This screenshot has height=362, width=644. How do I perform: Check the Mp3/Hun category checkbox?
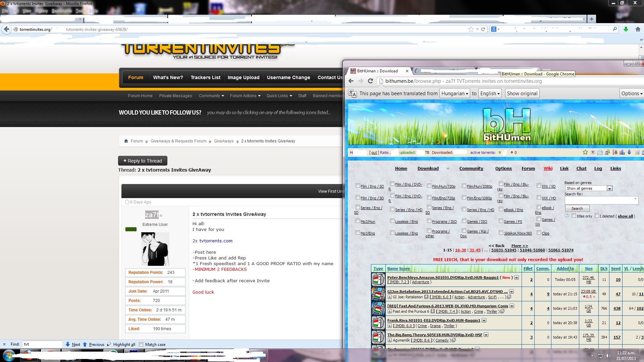[358, 221]
